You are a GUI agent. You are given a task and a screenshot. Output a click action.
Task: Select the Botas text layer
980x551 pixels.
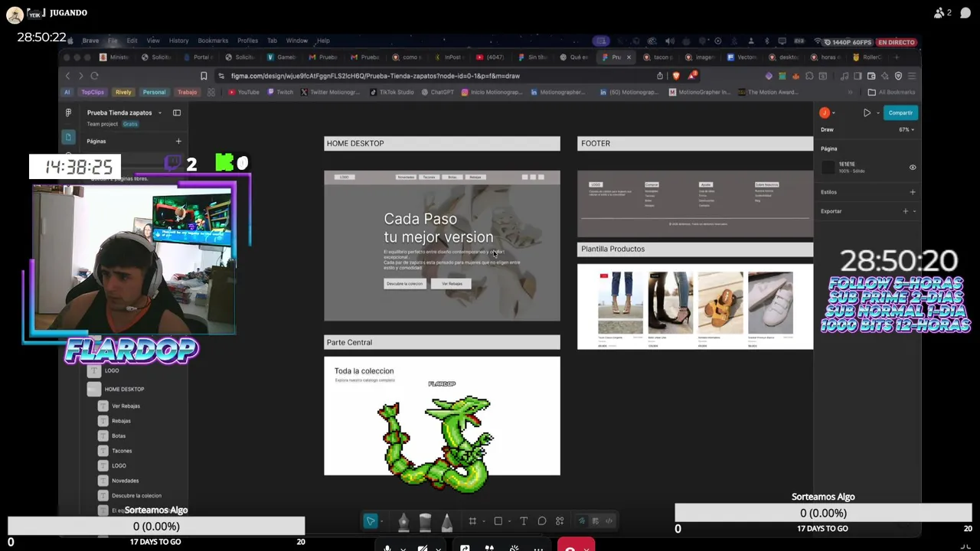point(119,435)
